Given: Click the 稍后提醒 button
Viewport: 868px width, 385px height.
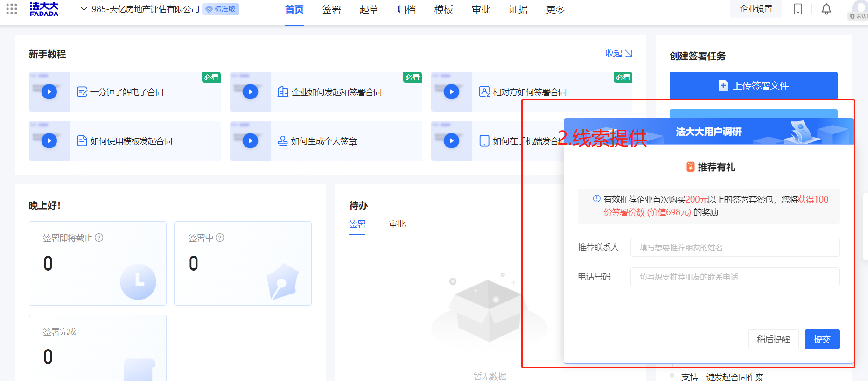Looking at the screenshot, I should 773,339.
